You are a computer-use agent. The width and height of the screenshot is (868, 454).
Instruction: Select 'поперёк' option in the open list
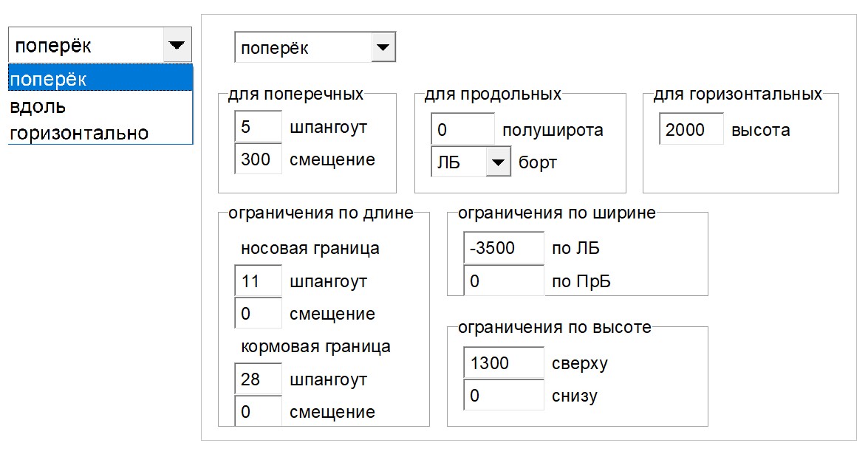[100, 78]
